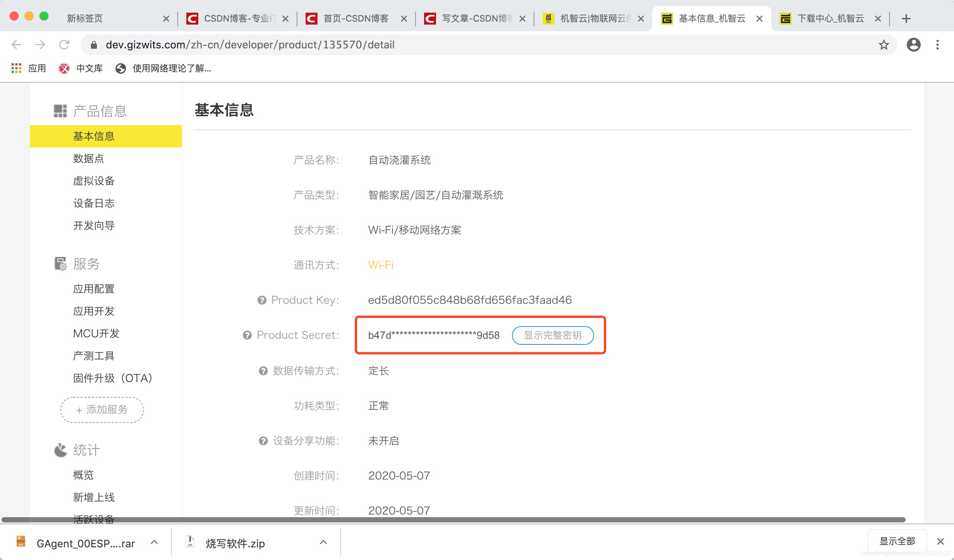The width and height of the screenshot is (954, 560).
Task: Expand the GAgent_00ESP download item chevron
Action: click(x=154, y=542)
